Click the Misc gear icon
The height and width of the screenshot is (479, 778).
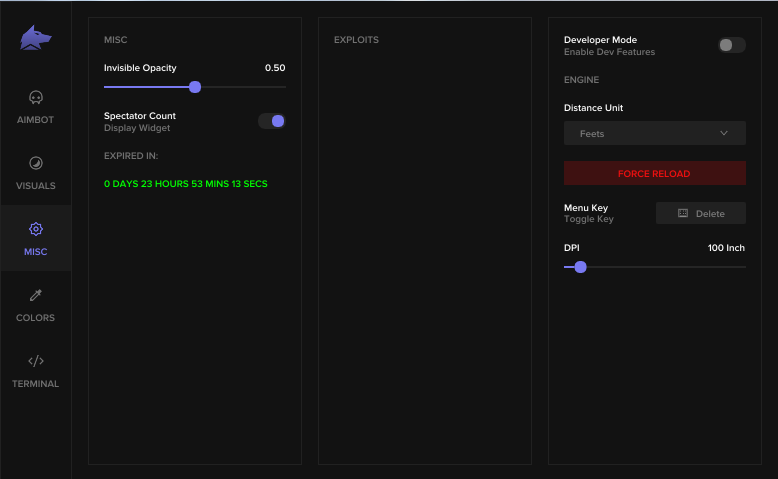click(x=36, y=230)
